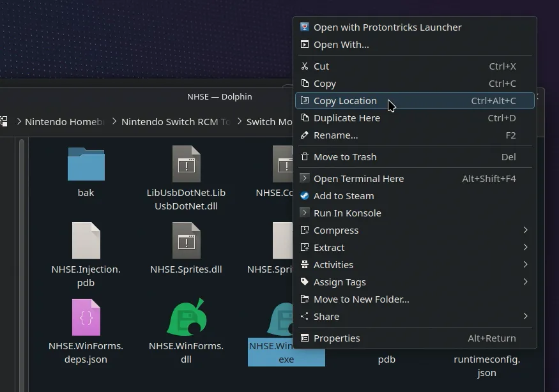Click the Assign Tags tag icon
The height and width of the screenshot is (392, 559).
pyautogui.click(x=305, y=282)
